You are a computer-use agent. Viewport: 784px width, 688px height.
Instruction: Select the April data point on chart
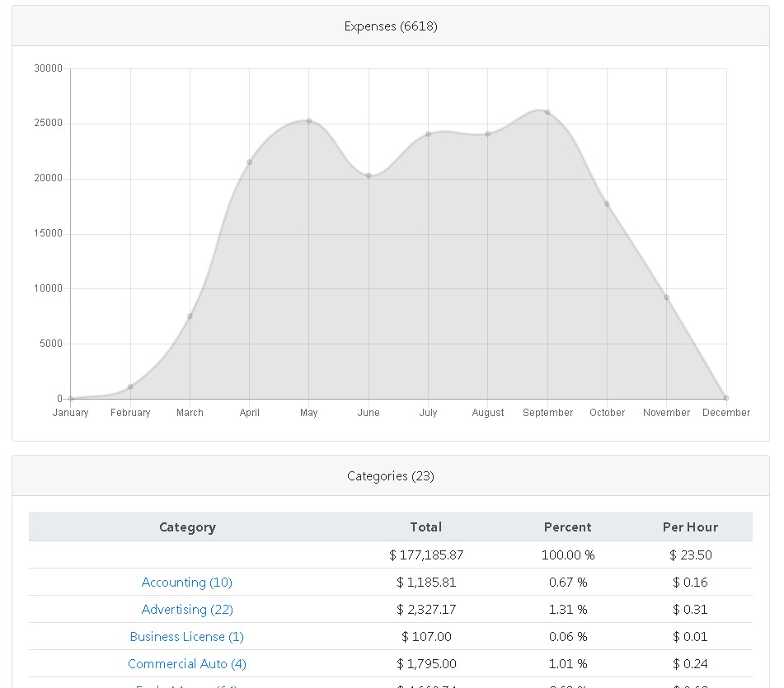coord(250,162)
